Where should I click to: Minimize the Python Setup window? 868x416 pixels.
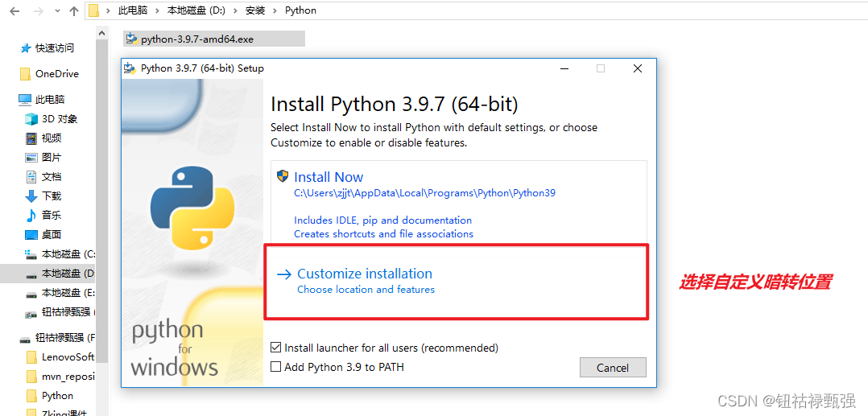[x=564, y=68]
